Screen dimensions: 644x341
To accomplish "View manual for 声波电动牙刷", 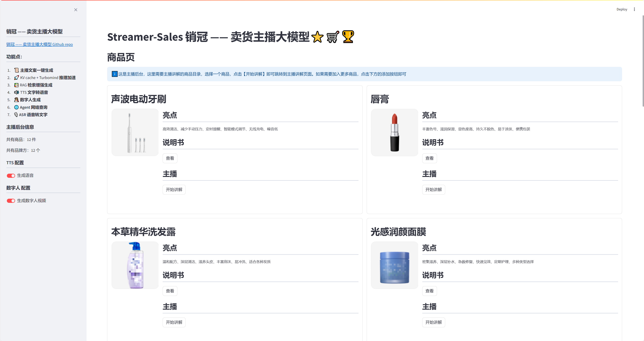I will (170, 158).
